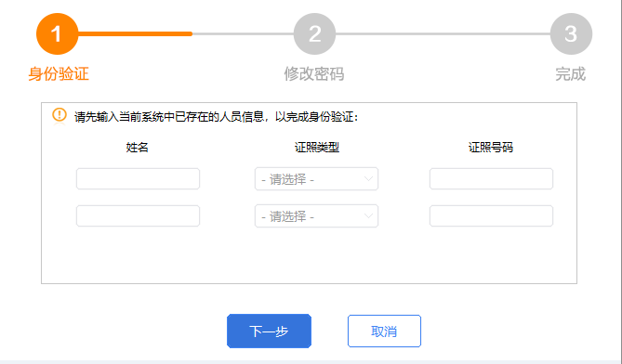Click the 证照号码 column header
The image size is (622, 364).
click(491, 148)
